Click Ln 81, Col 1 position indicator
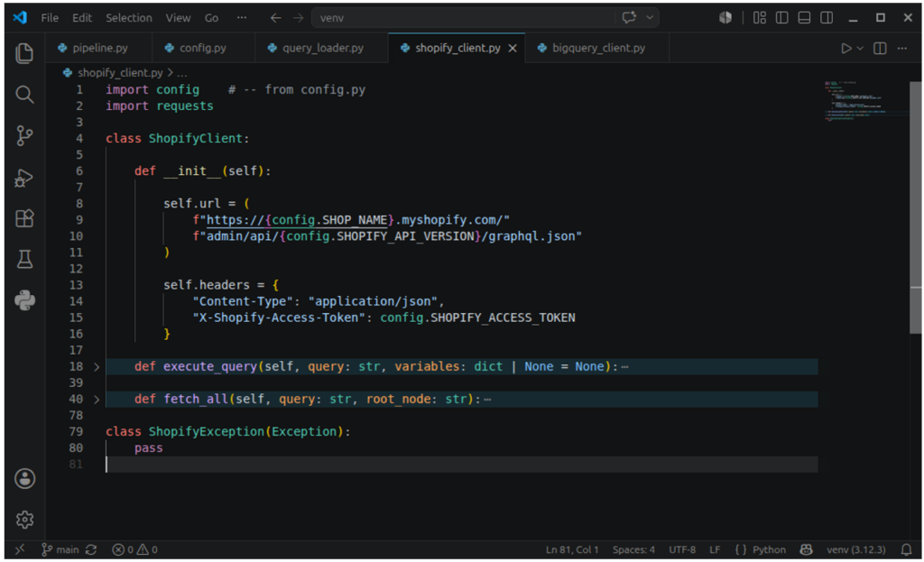This screenshot has height=562, width=924. (x=571, y=549)
